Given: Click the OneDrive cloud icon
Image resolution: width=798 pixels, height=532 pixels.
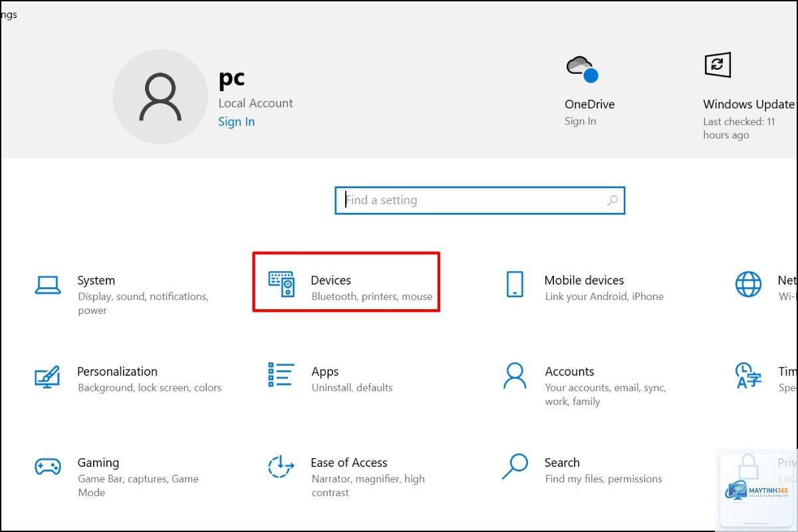Looking at the screenshot, I should (x=582, y=69).
